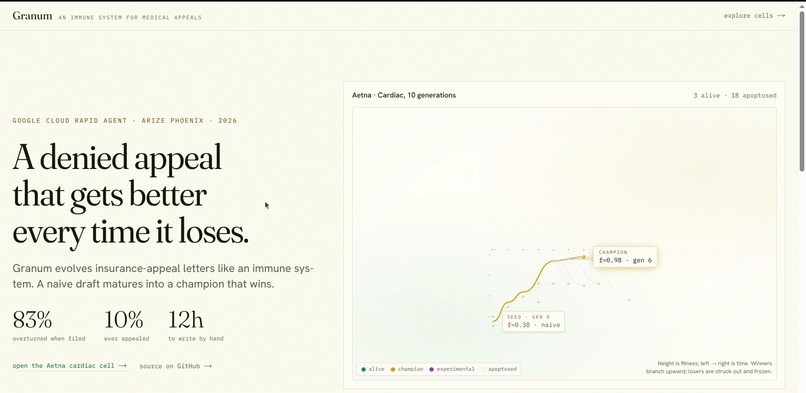Click the "AN IMMUNE SYSTEM FOR MEDICAL APPEALS" tagline

[130, 17]
